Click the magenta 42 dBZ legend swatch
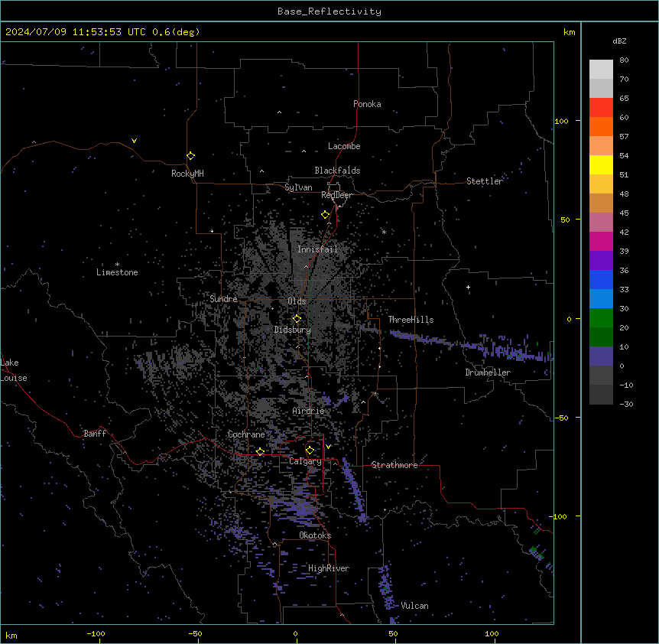Image resolution: width=659 pixels, height=644 pixels. pyautogui.click(x=601, y=241)
